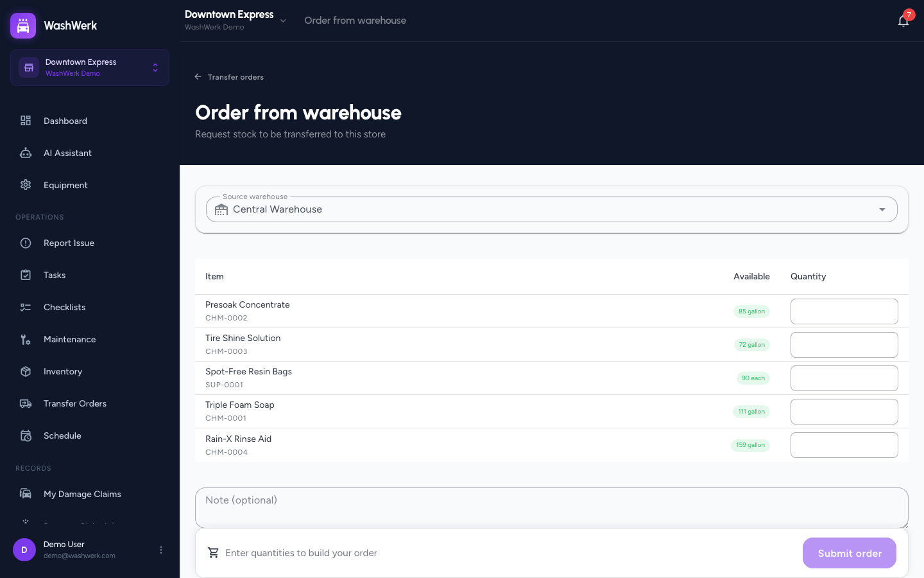Image resolution: width=924 pixels, height=578 pixels.
Task: Click the warehouse building icon
Action: [221, 209]
